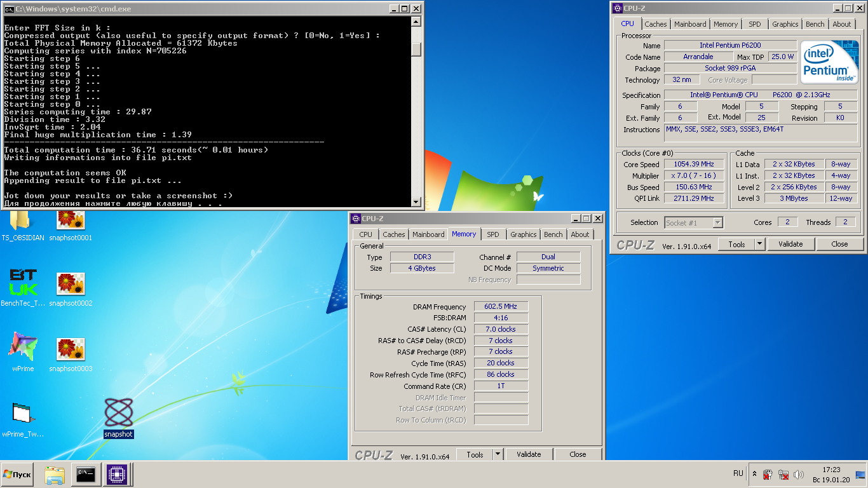Viewport: 868px width, 488px height.
Task: Open the Socket #1 selection combo box
Action: (x=694, y=222)
